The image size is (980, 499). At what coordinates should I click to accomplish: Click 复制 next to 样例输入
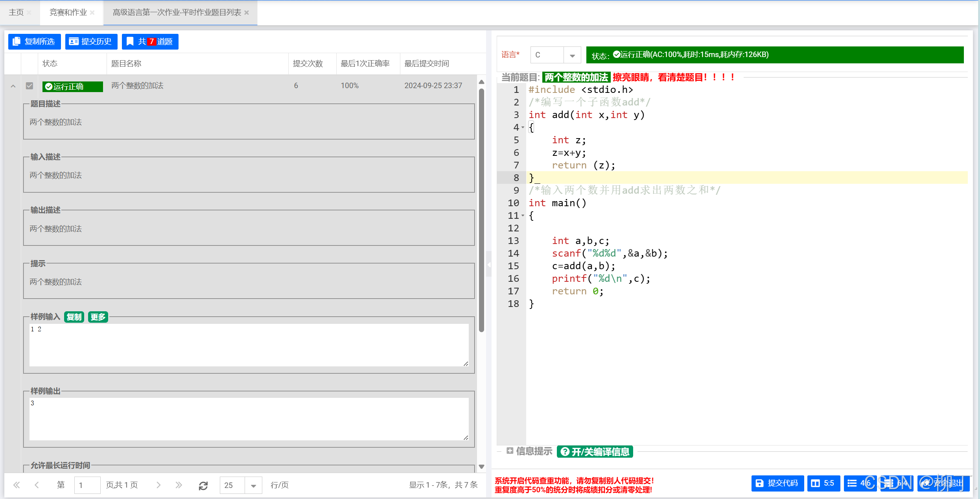74,317
